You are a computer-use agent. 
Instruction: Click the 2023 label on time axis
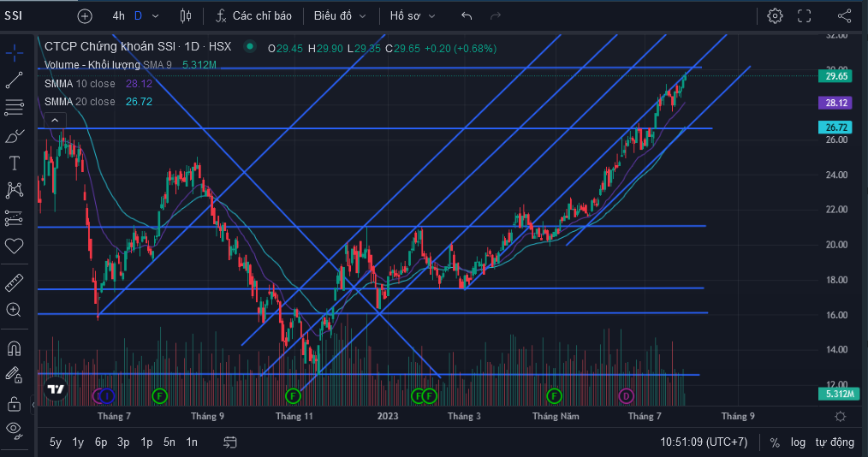click(388, 416)
